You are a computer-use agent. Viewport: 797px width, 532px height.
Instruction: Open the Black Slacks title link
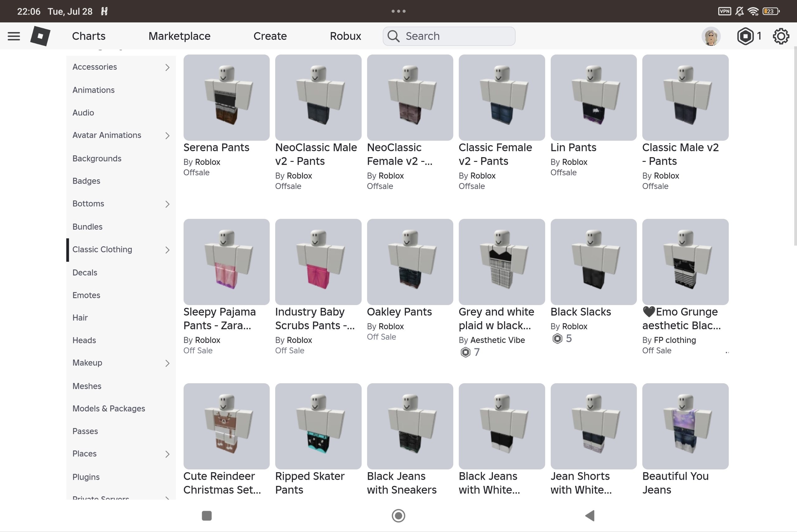click(x=581, y=312)
